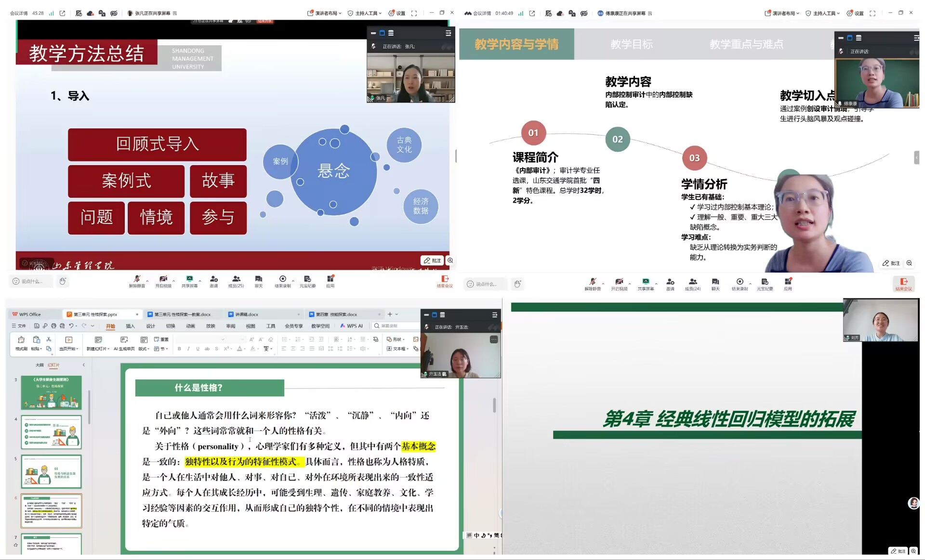Open 应用 apps in the 张凡 meeting toolbar
Viewport: 925px width, 560px height.
click(x=330, y=281)
